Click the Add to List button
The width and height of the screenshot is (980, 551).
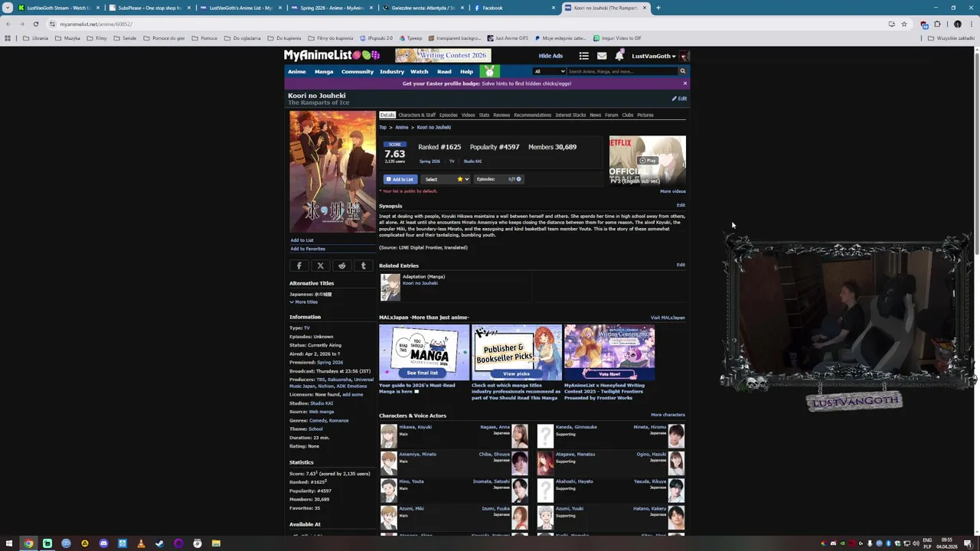pos(400,179)
